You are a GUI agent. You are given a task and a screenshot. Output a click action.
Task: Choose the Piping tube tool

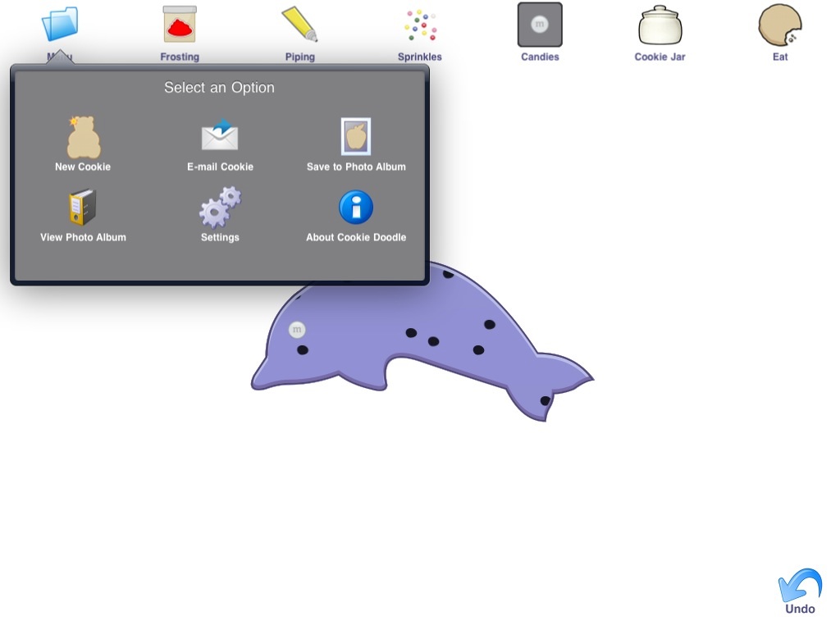(x=300, y=24)
